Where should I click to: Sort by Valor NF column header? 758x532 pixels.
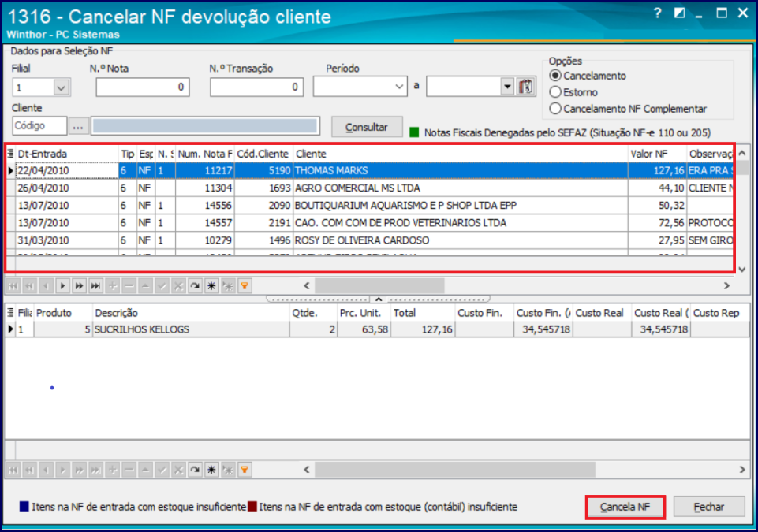658,154
